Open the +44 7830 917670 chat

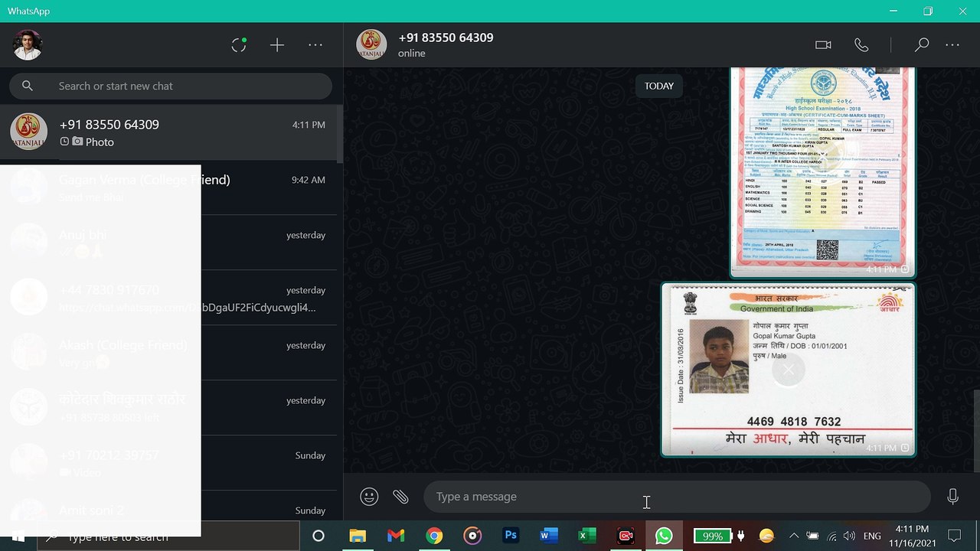pyautogui.click(x=168, y=298)
